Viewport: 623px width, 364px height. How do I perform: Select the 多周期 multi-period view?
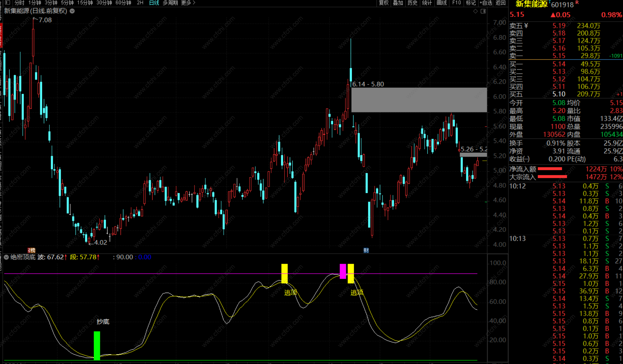(x=170, y=3)
